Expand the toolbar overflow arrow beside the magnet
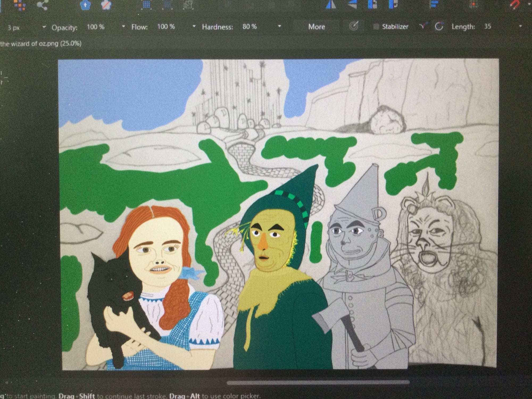Viewport: 532px width, 399px height. (x=529, y=4)
